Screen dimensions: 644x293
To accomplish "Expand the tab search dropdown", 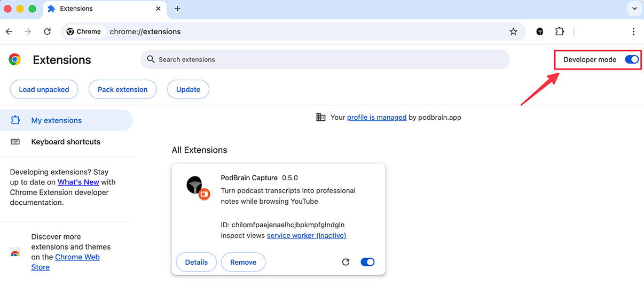I will [x=634, y=9].
